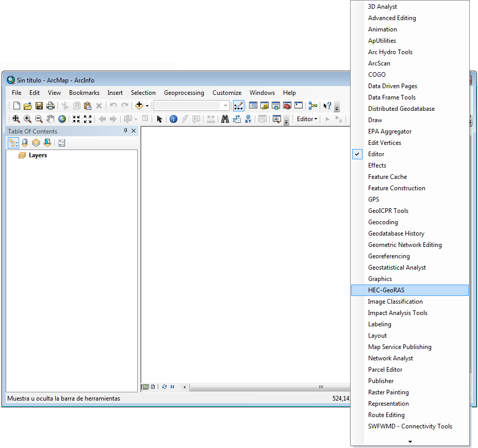The image size is (478, 448).
Task: Choose Geostatistical Analyst toolbar entry
Action: [410, 268]
